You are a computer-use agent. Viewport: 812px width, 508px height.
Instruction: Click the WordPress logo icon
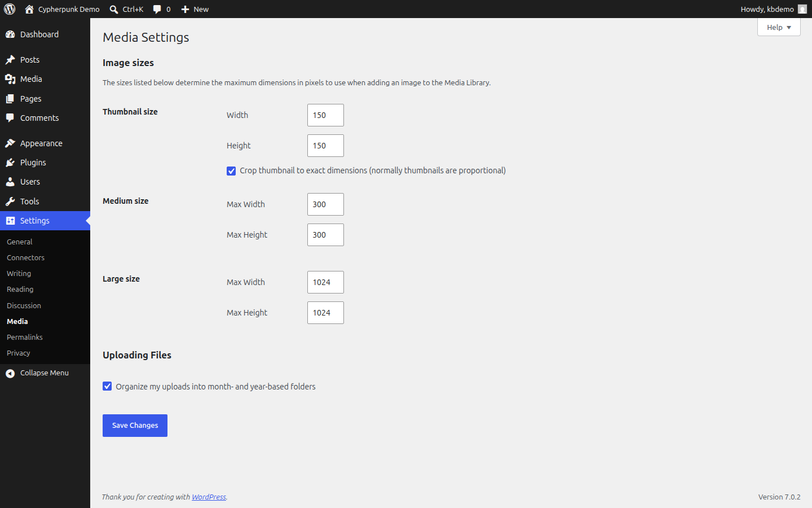(x=10, y=9)
